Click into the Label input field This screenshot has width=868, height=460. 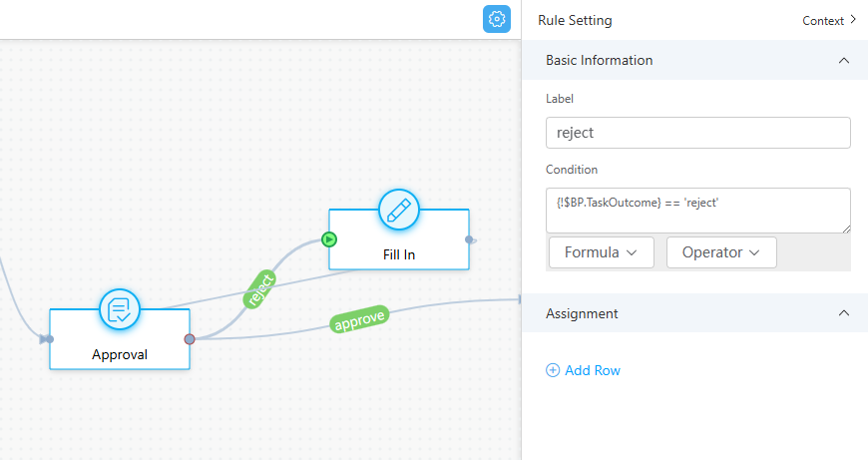click(697, 133)
